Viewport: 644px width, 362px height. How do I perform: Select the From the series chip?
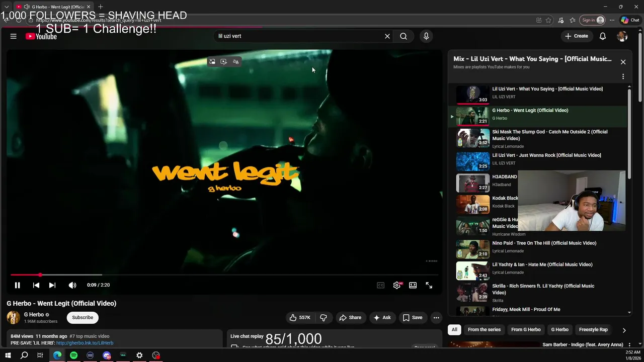click(x=484, y=330)
